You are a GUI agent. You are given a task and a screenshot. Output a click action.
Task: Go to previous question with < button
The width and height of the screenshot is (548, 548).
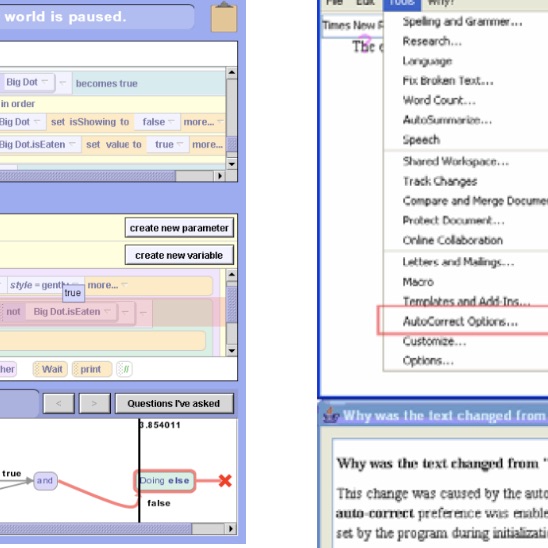[x=59, y=403]
